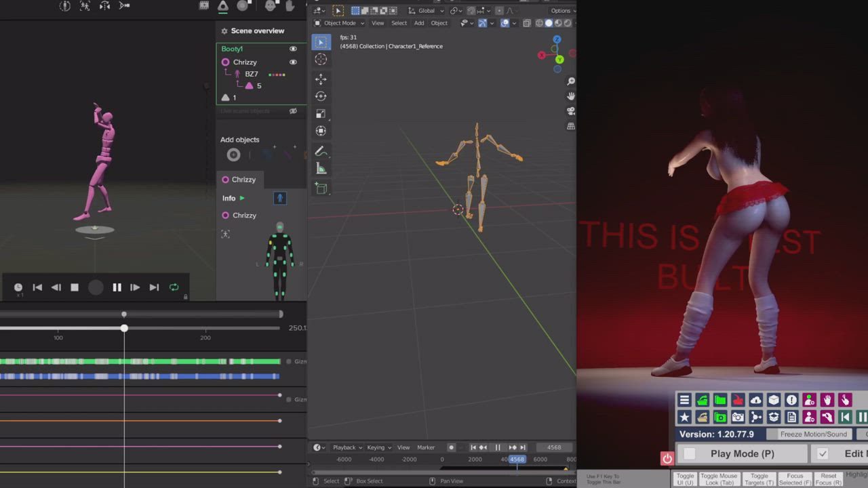
Task: Toggle Blender auto keying record dot
Action: tap(451, 447)
